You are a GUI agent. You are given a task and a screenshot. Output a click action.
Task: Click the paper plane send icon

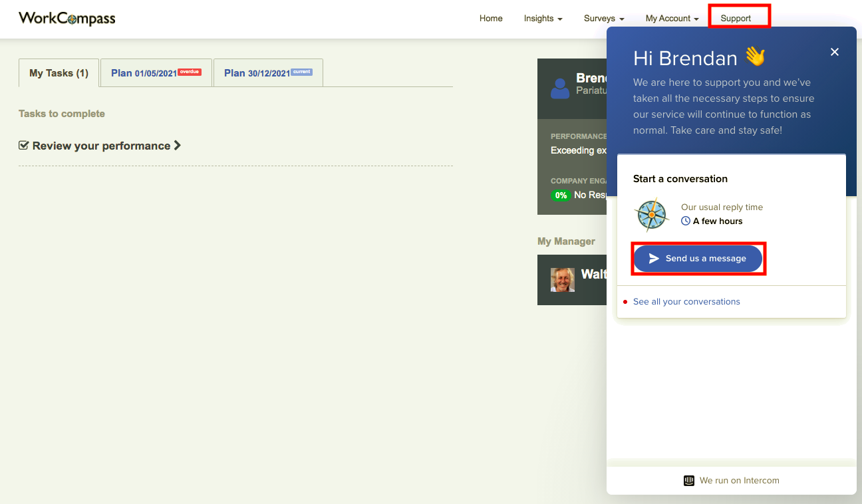click(654, 259)
